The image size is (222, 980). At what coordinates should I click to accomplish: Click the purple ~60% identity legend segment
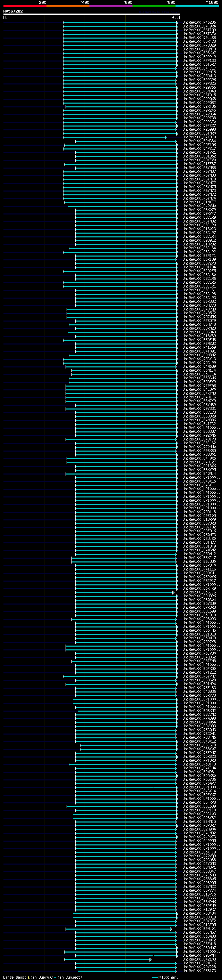[111, 6]
